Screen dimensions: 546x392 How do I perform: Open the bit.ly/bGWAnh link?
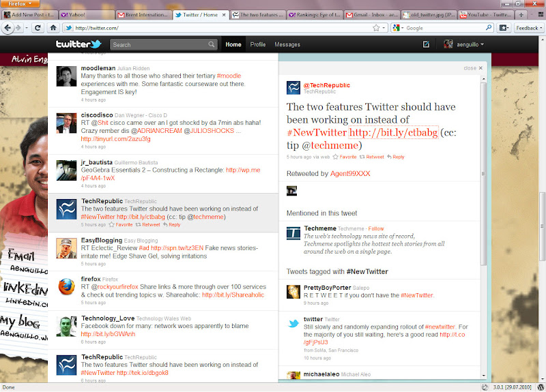point(108,334)
